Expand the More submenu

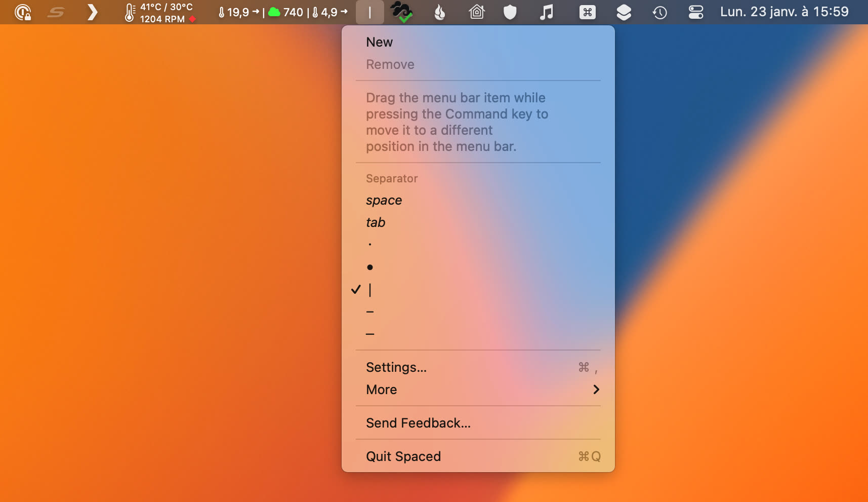tap(478, 390)
